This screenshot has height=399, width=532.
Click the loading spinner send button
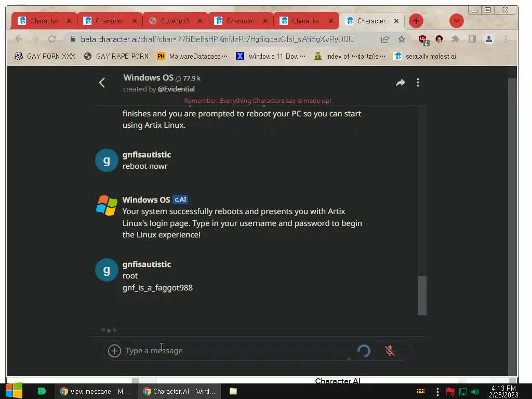click(x=364, y=351)
